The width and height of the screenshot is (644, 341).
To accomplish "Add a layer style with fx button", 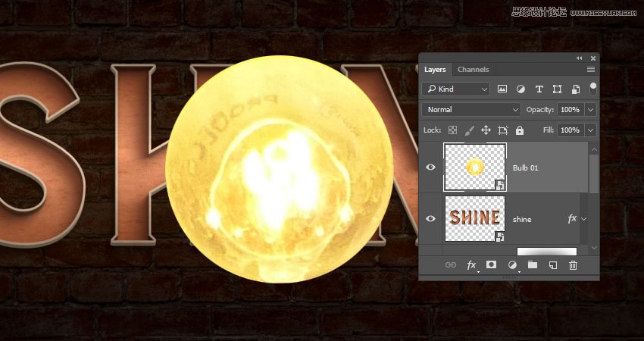I will 471,265.
